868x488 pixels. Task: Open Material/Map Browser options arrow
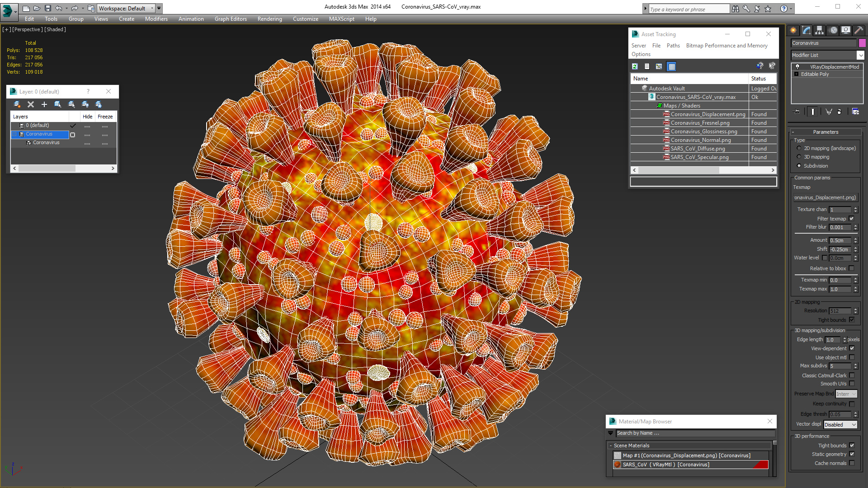(x=611, y=433)
